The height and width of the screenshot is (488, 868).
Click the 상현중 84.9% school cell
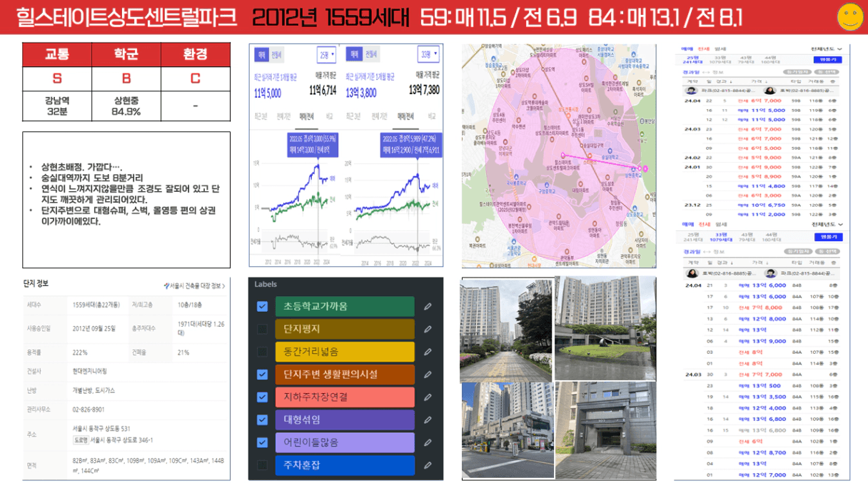[126, 106]
